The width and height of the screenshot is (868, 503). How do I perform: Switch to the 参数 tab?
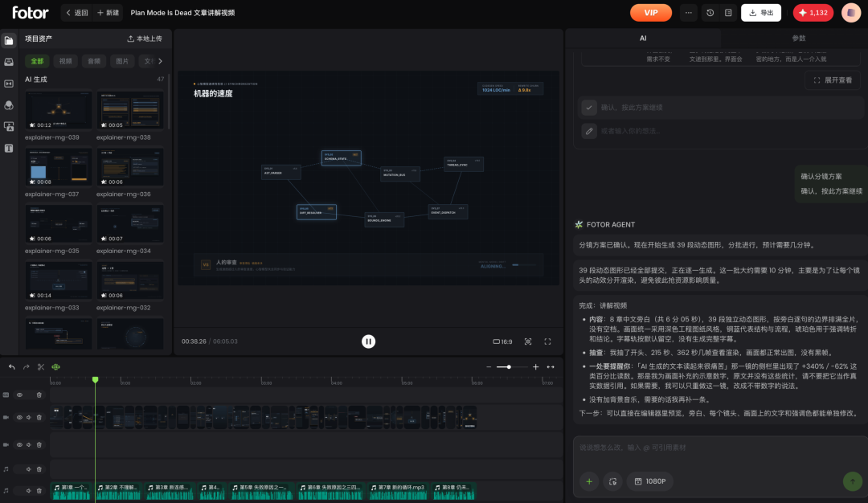tap(798, 39)
